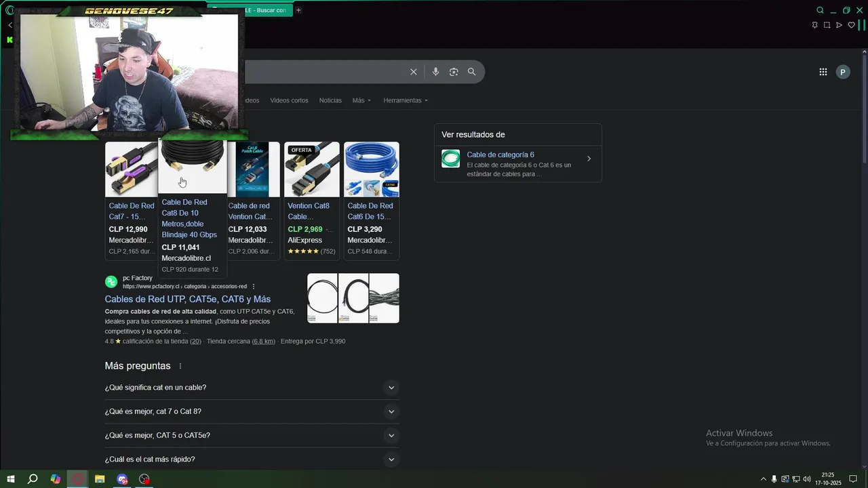Click the store rating count (20) link
Screen dimensions: 868x488
point(195,341)
